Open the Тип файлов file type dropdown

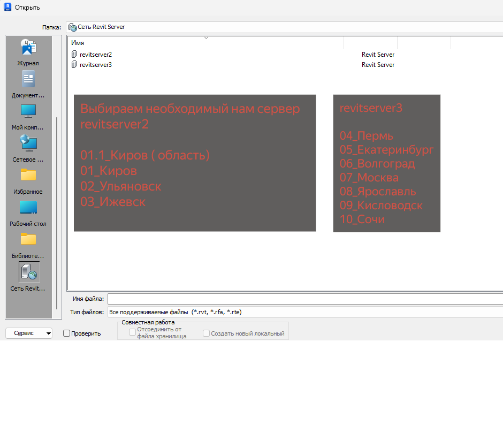[x=305, y=312]
